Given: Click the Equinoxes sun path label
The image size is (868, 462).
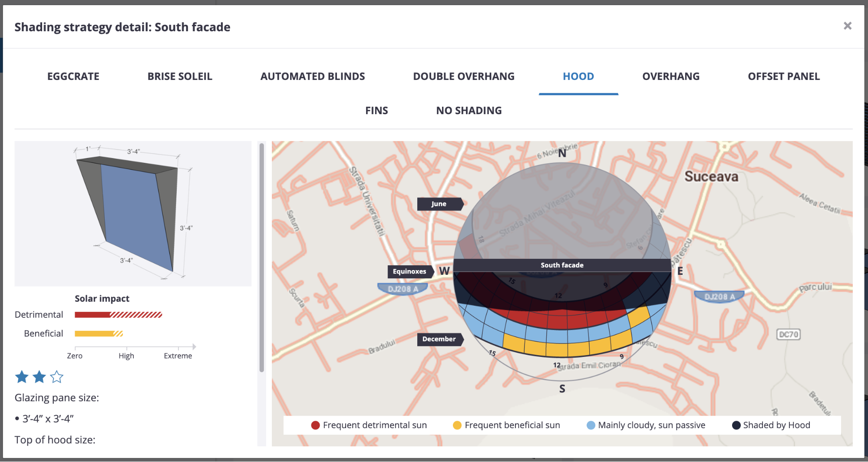Looking at the screenshot, I should click(411, 272).
